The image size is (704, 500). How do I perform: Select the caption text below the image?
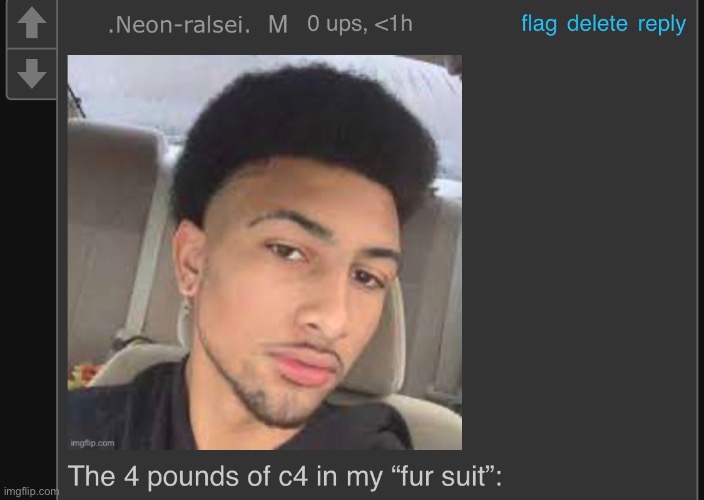pos(285,476)
